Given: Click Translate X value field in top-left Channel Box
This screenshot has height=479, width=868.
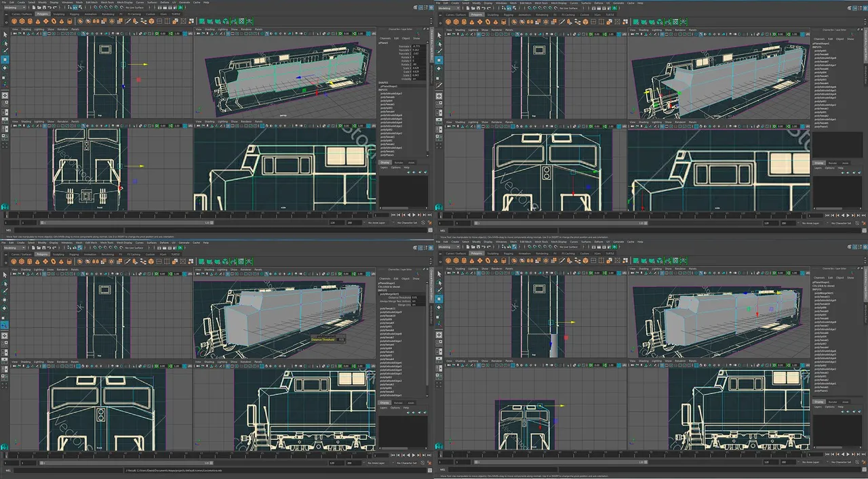Looking at the screenshot, I should 418,46.
